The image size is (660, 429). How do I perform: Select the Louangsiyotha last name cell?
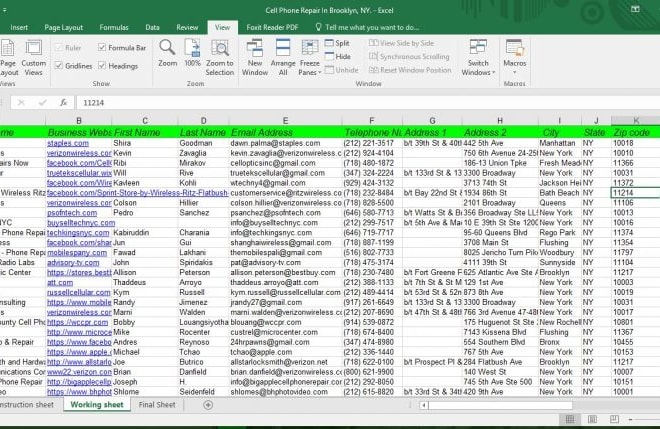204,322
